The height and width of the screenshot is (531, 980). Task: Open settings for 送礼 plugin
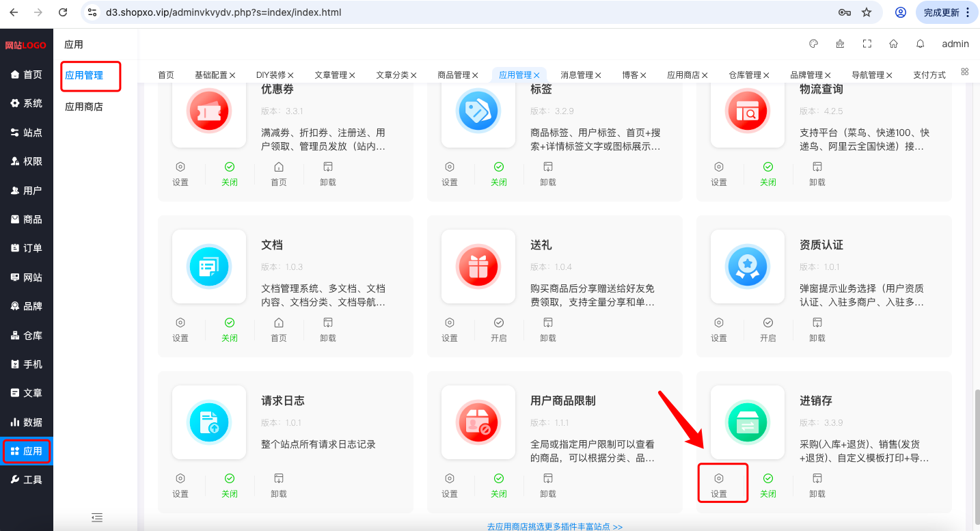[x=450, y=330]
